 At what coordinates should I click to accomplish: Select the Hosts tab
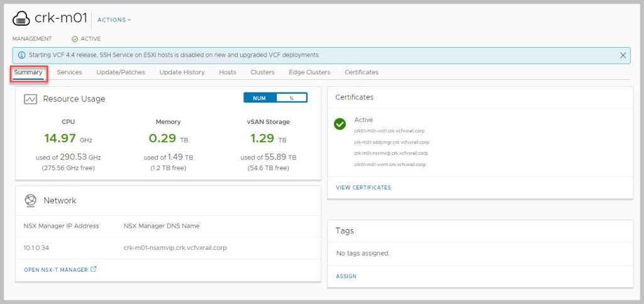[x=228, y=72]
